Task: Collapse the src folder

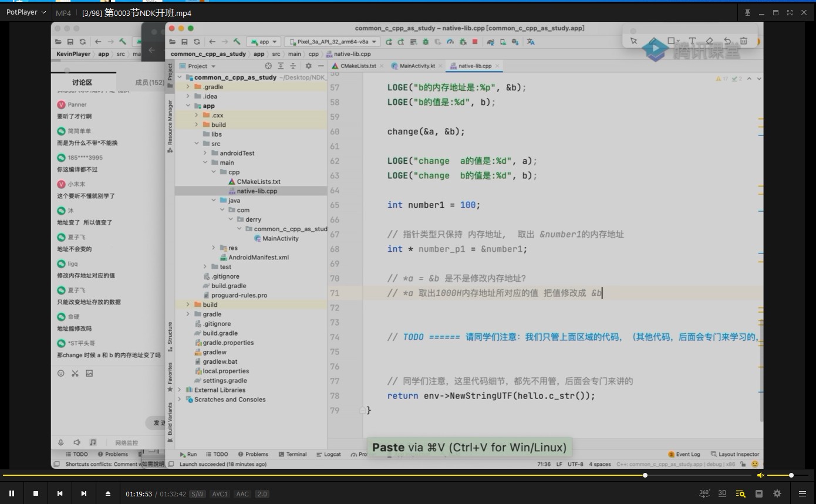Action: pyautogui.click(x=197, y=144)
